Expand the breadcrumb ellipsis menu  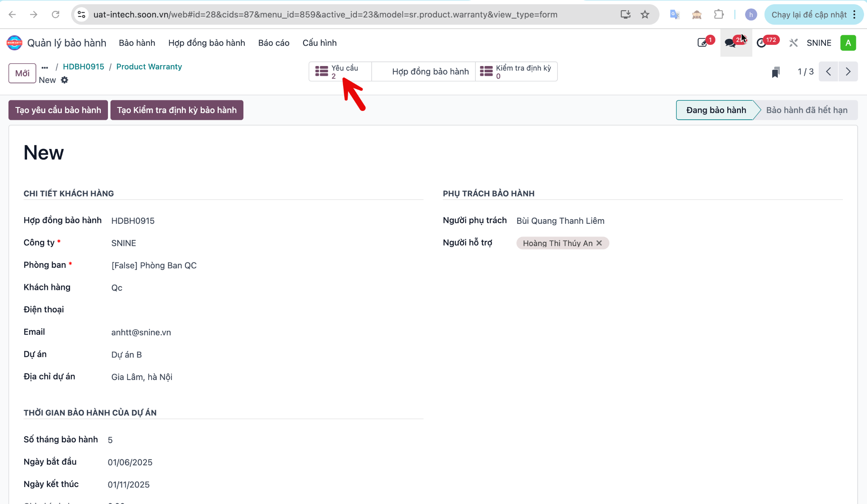(x=45, y=67)
